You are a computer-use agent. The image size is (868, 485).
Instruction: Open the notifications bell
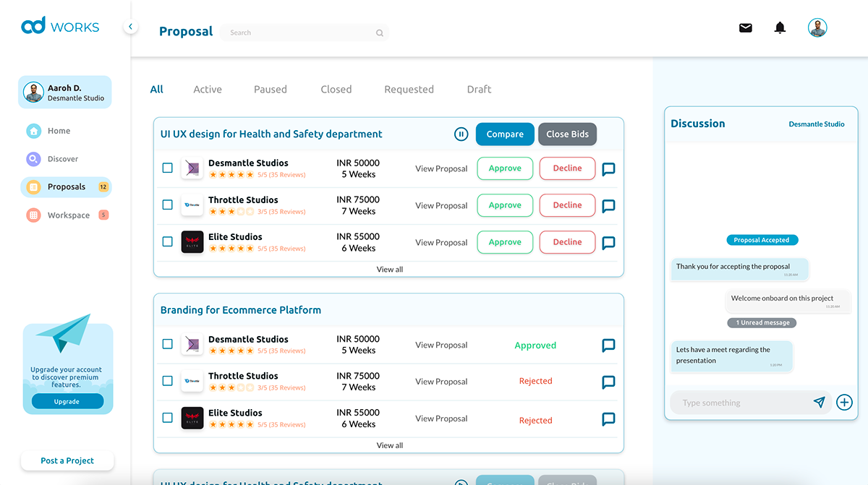pos(780,27)
